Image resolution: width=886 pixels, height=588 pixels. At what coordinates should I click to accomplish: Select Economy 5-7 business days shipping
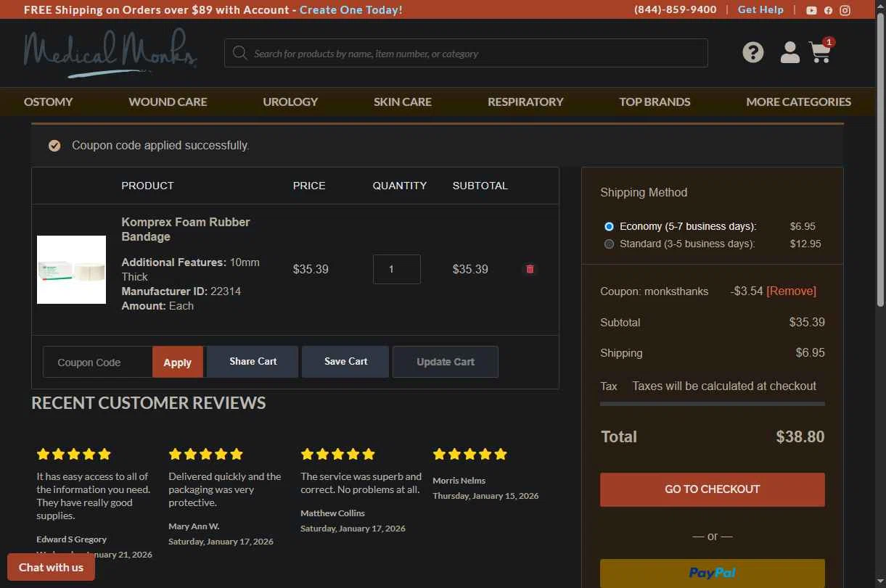click(x=609, y=226)
